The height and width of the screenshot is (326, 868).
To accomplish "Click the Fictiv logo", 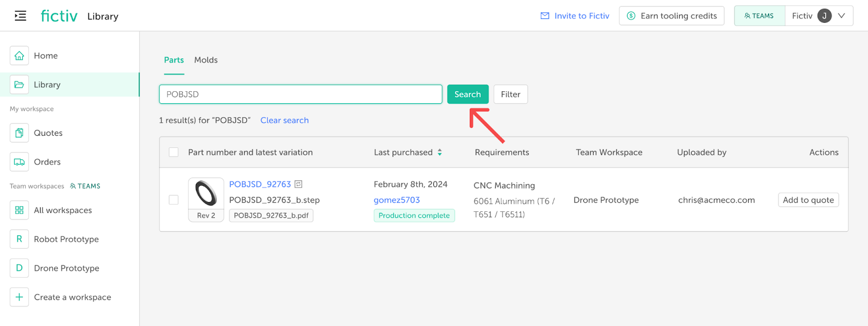I will [59, 16].
